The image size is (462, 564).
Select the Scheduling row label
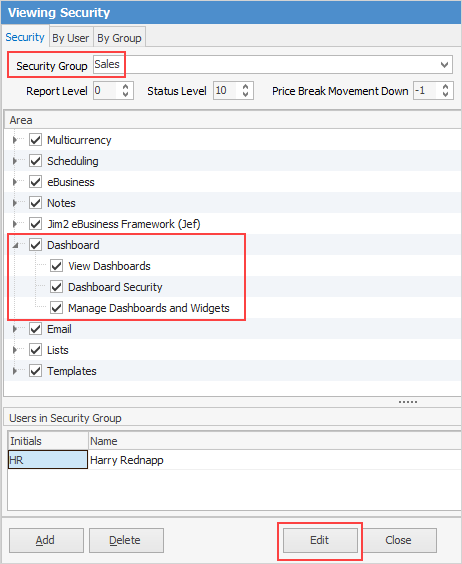[73, 161]
